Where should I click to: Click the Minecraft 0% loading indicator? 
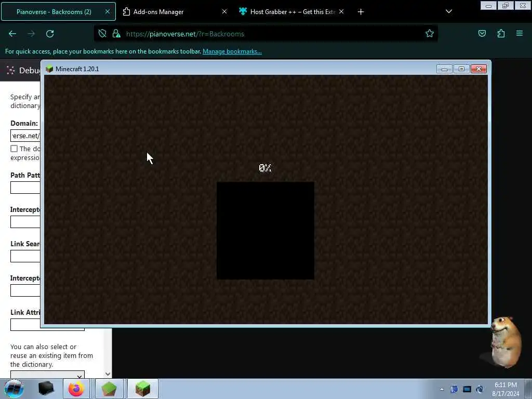[x=265, y=168]
